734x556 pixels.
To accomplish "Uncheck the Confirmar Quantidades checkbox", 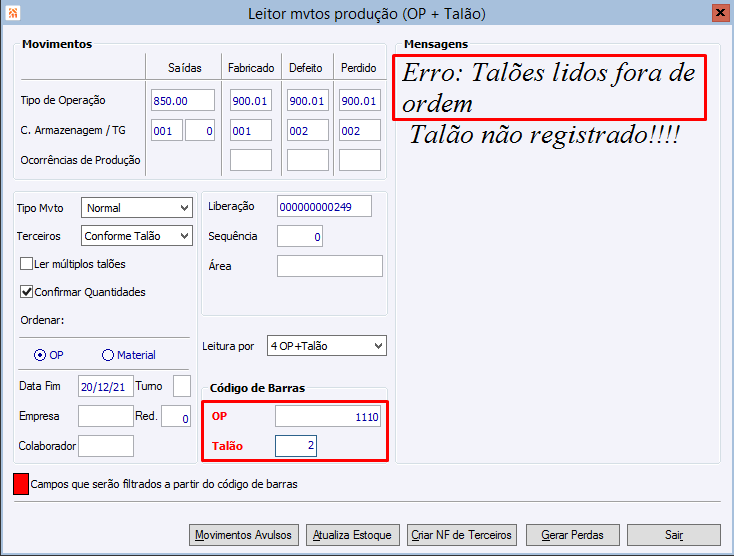I will click(26, 292).
